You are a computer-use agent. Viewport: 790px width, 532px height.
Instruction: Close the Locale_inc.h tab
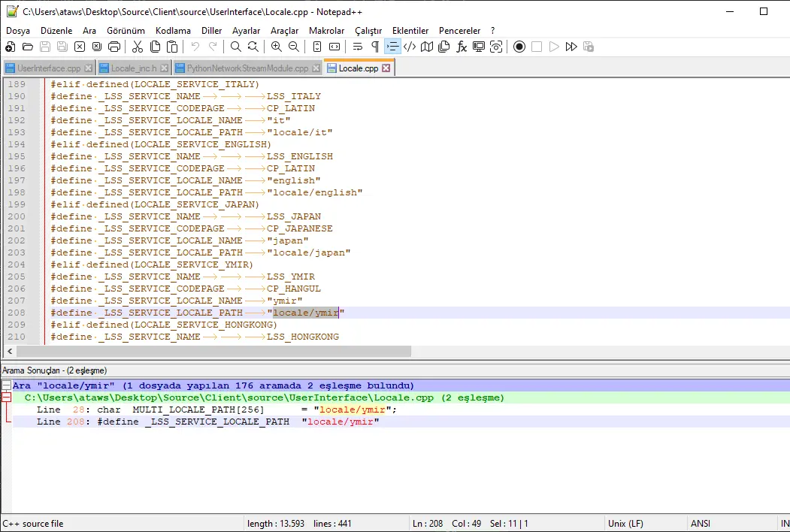pyautogui.click(x=165, y=68)
